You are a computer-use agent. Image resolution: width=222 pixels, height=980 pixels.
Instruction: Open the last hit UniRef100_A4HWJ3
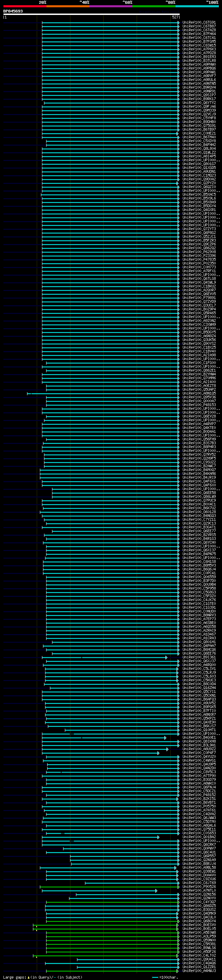199,971
